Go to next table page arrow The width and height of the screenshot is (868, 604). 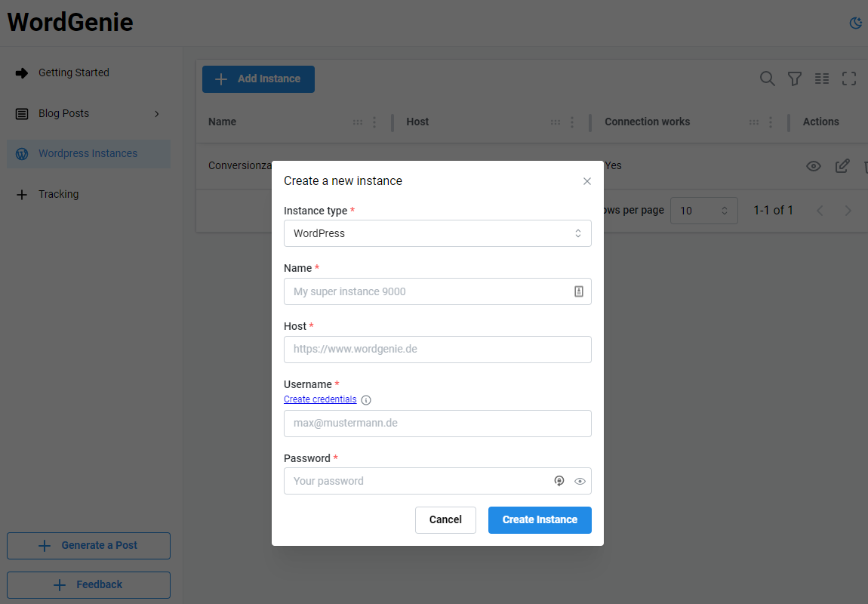848,211
